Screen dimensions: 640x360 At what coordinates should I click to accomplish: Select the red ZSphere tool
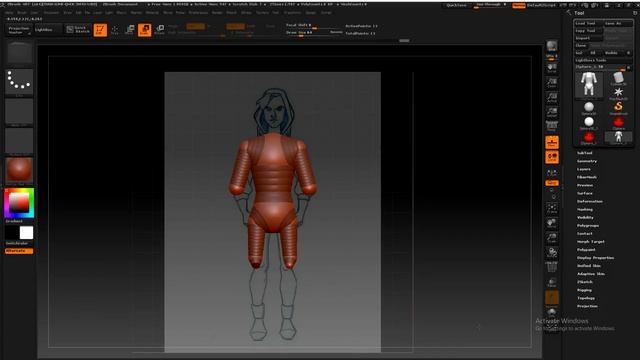pos(618,122)
